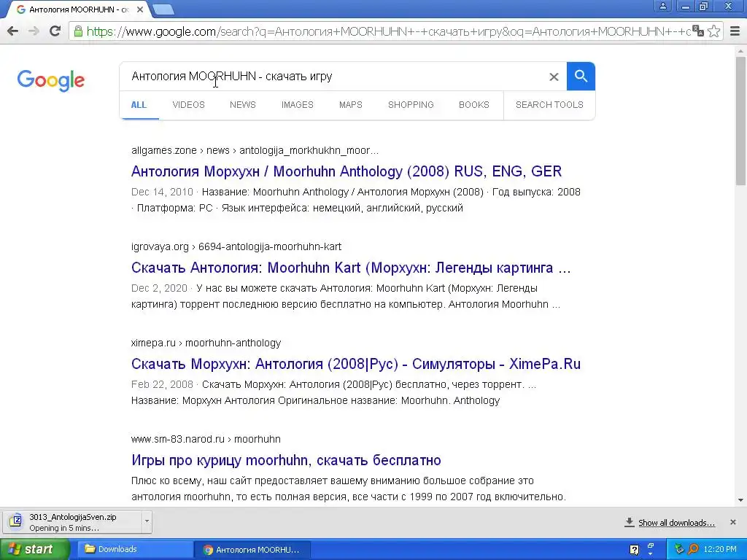
Task: Open the Chrome hamburger menu
Action: pyautogui.click(x=735, y=31)
